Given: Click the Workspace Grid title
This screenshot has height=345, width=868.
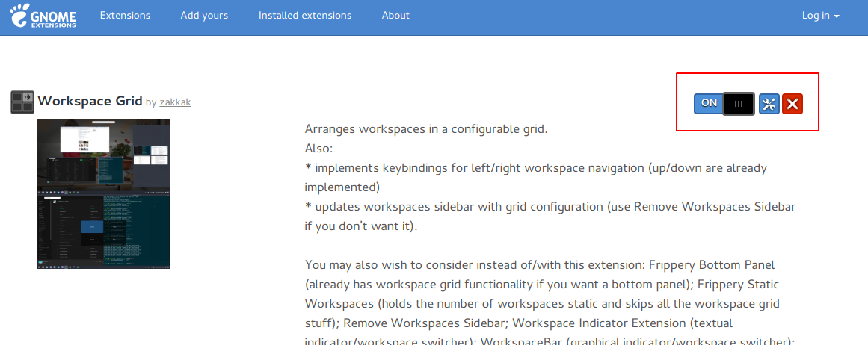Looking at the screenshot, I should click(x=90, y=101).
